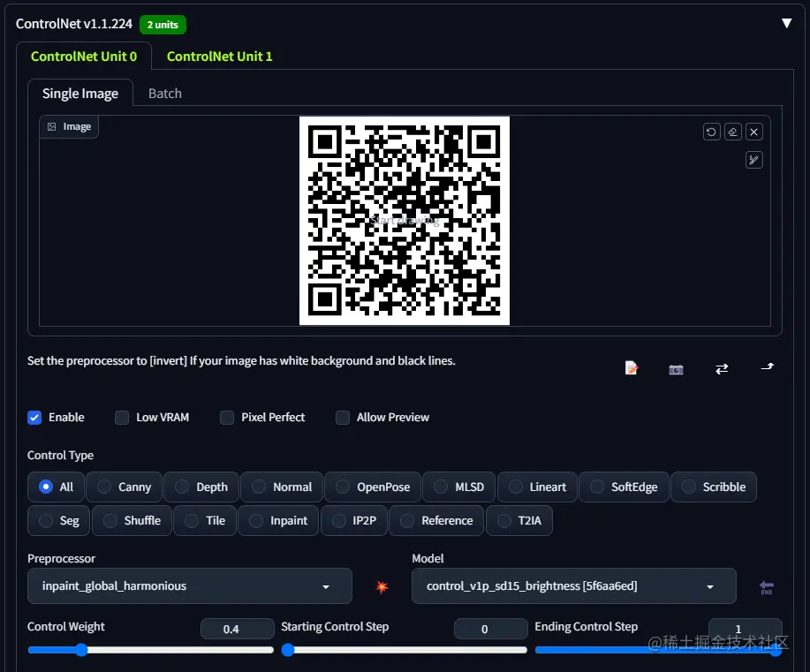Run the preprocessor preview via the explosion button
Image resolution: width=810 pixels, height=672 pixels.
tap(380, 585)
